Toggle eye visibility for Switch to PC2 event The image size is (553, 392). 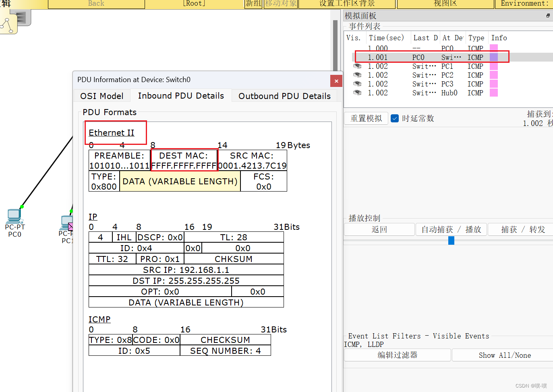tap(357, 75)
